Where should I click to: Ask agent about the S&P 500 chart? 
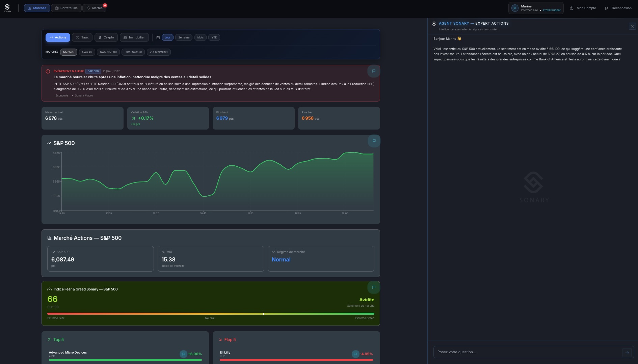374,141
